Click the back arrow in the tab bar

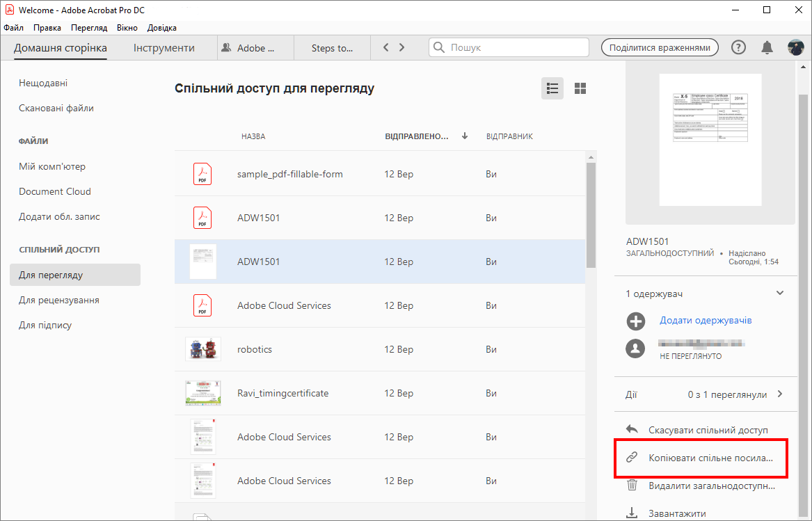point(385,47)
